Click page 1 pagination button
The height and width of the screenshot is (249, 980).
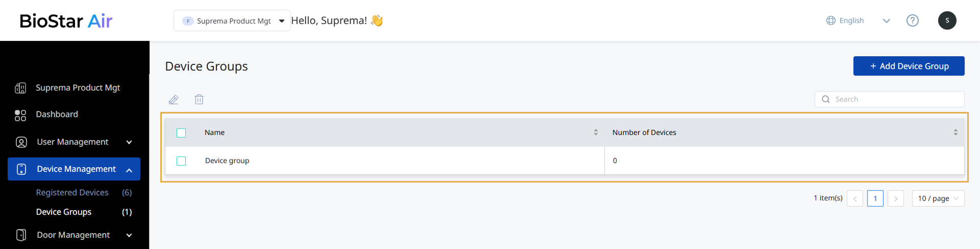[875, 198]
